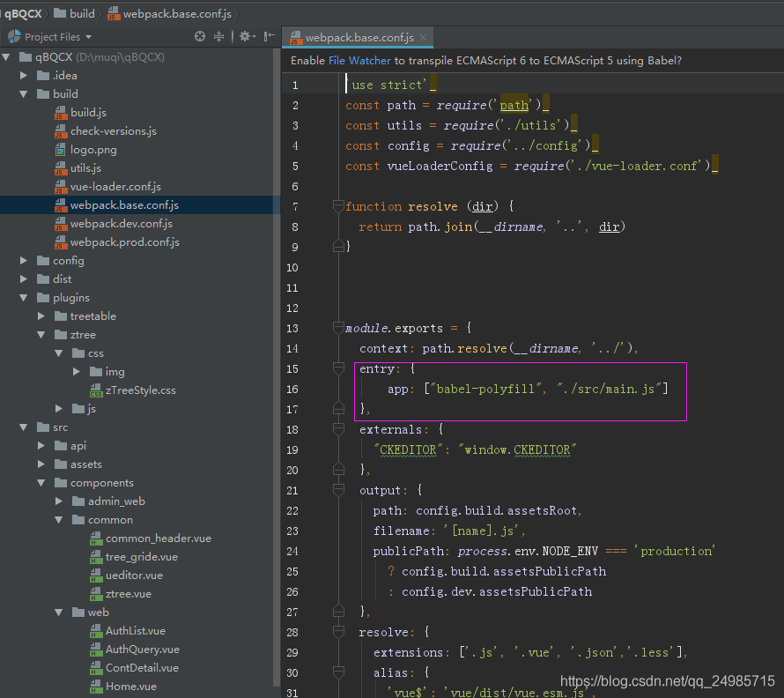Click the project tree vertical scrollbar
The width and height of the screenshot is (784, 698).
click(276, 353)
